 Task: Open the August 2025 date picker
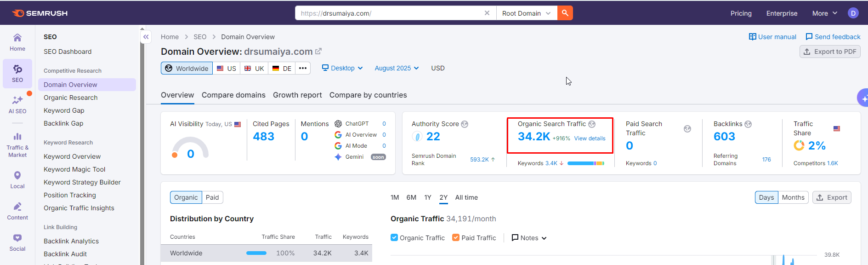point(397,68)
